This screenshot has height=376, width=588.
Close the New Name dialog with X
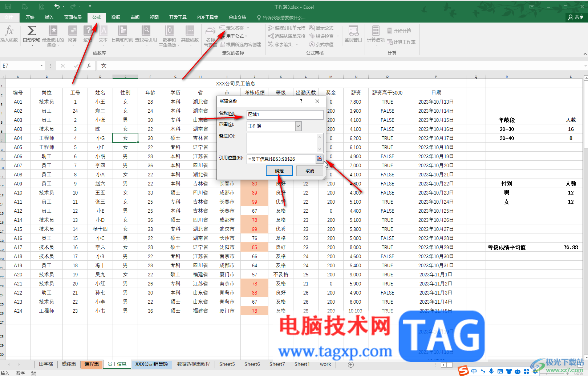pyautogui.click(x=317, y=101)
